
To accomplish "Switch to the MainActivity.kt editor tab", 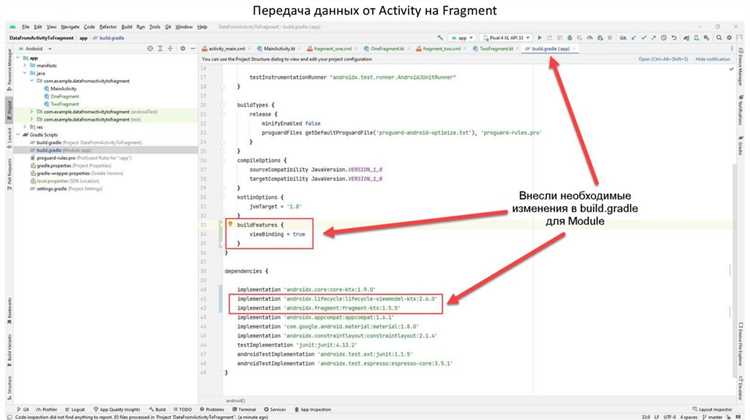I will [276, 49].
